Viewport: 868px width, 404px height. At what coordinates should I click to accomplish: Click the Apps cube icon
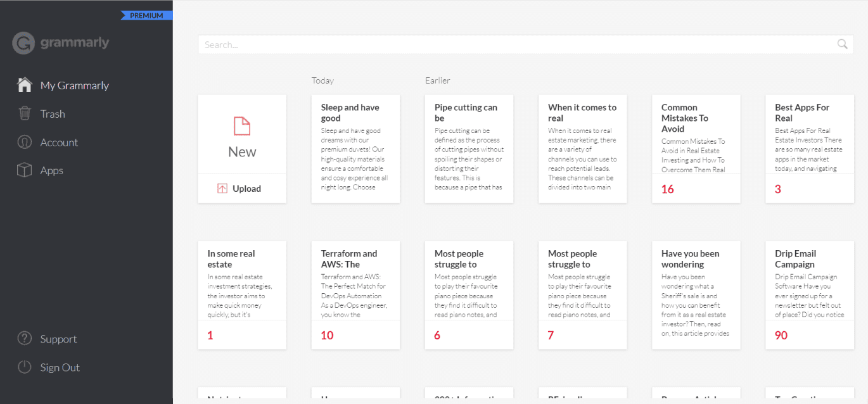pos(24,170)
